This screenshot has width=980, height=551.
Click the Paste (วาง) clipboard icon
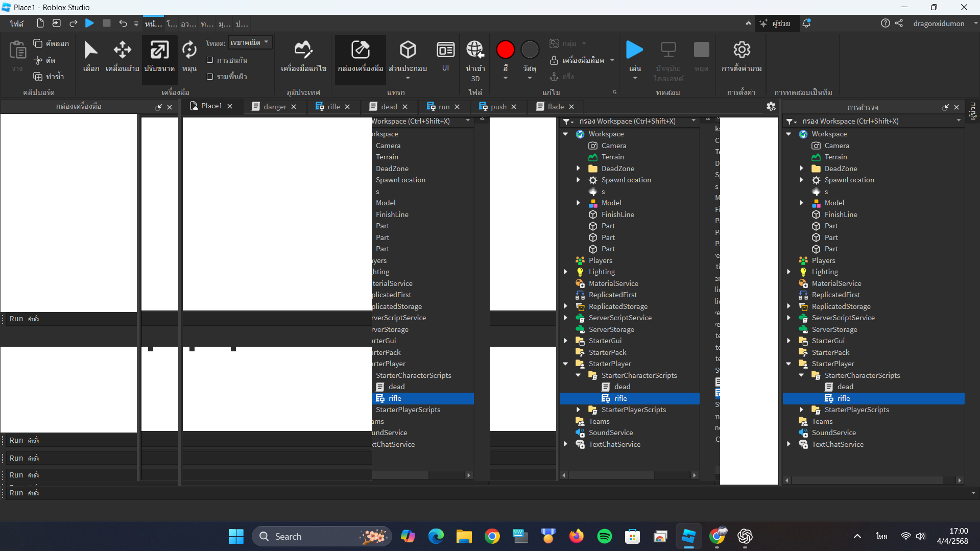(x=17, y=50)
